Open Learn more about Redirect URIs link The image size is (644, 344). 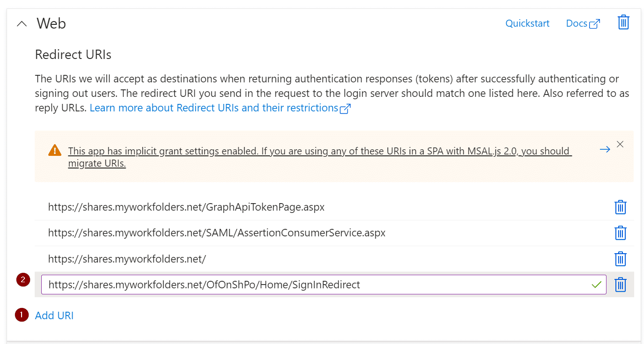(214, 108)
